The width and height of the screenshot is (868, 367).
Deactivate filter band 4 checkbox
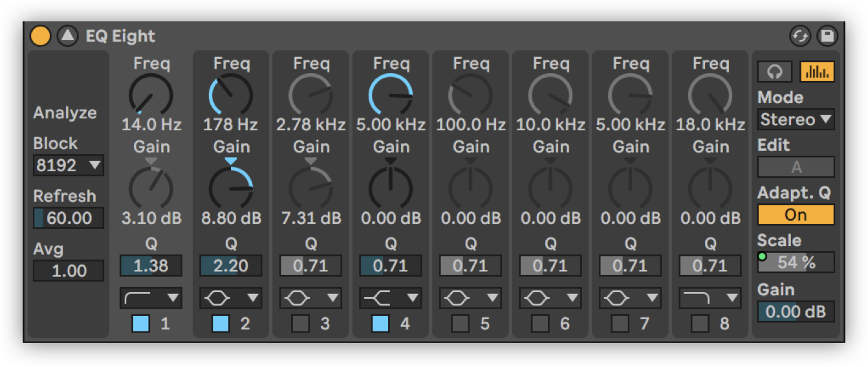pos(380,323)
